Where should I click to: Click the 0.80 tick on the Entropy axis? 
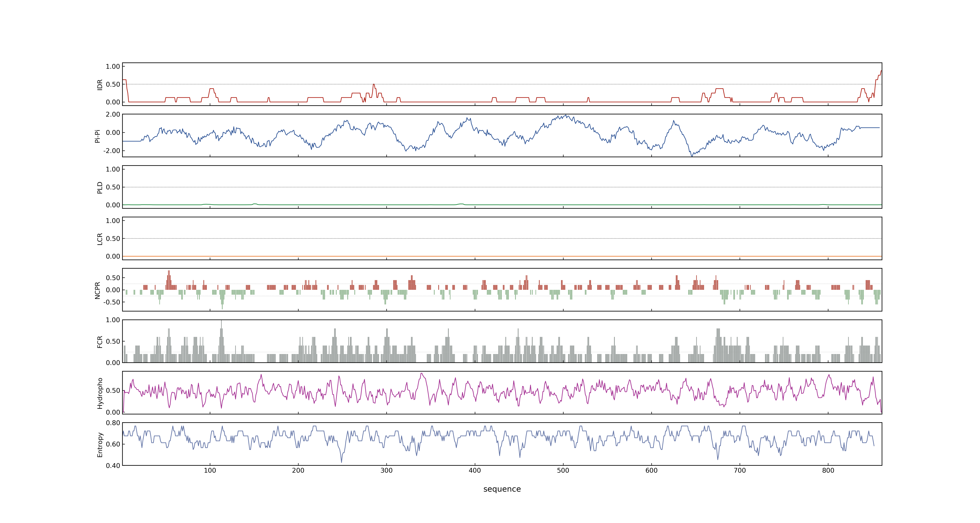(113, 423)
